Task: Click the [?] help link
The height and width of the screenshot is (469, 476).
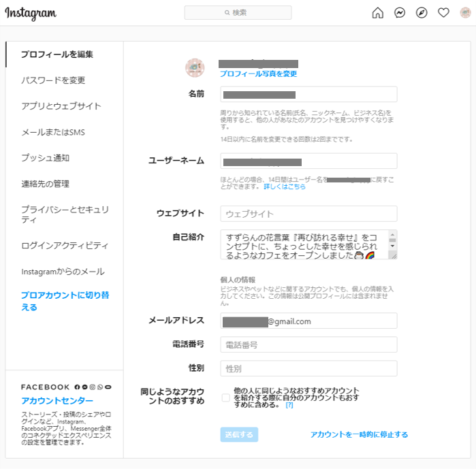Action: (x=289, y=405)
